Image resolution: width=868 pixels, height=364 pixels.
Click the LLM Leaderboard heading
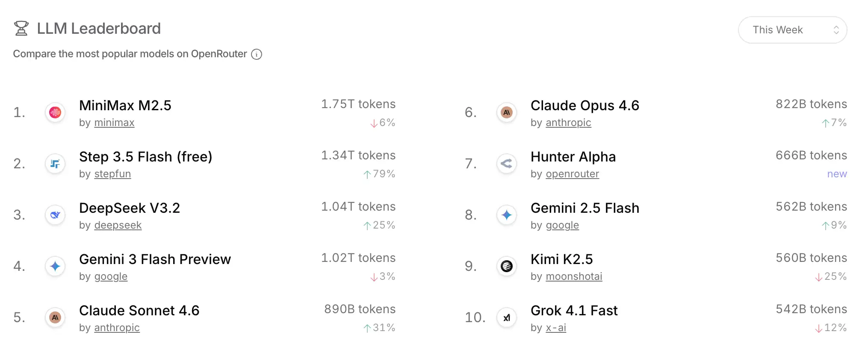(99, 29)
